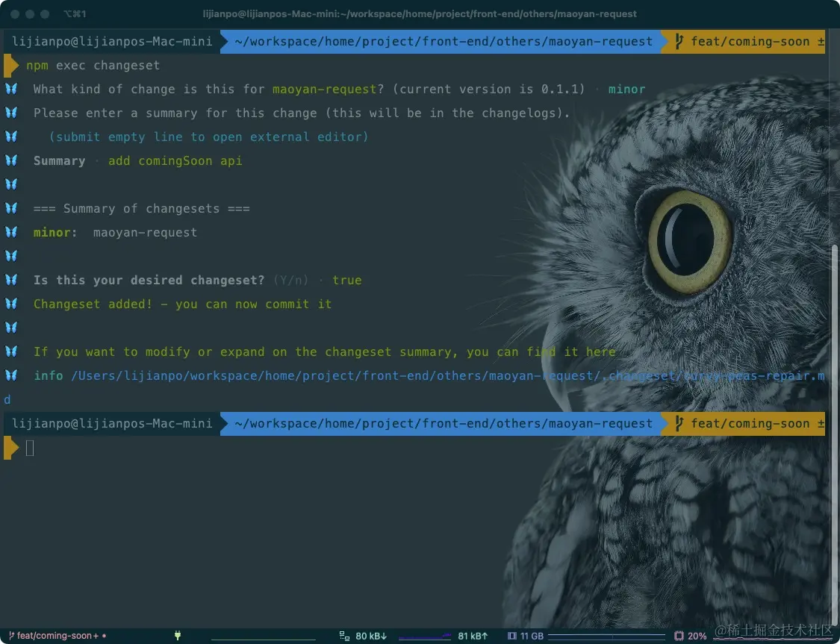Click the git branch glyph in first prompt
Screen dimensions: 840x644
coord(679,41)
